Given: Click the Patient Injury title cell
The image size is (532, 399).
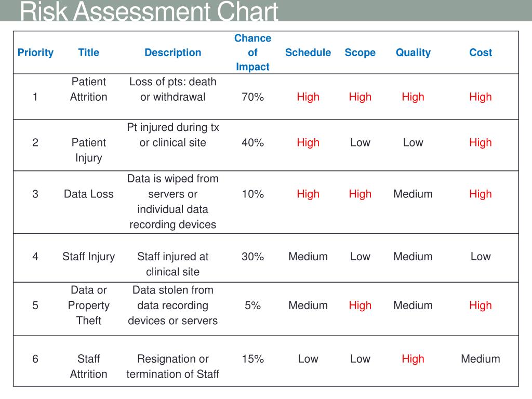Looking at the screenshot, I should (88, 150).
